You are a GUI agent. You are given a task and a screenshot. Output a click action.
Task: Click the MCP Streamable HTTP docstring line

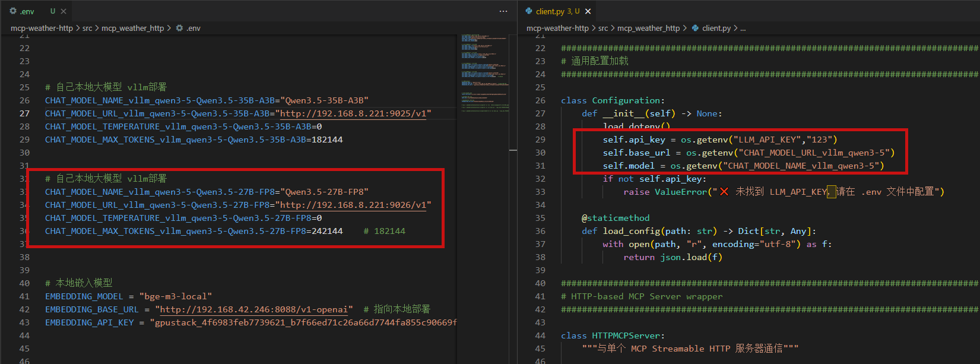click(x=690, y=349)
